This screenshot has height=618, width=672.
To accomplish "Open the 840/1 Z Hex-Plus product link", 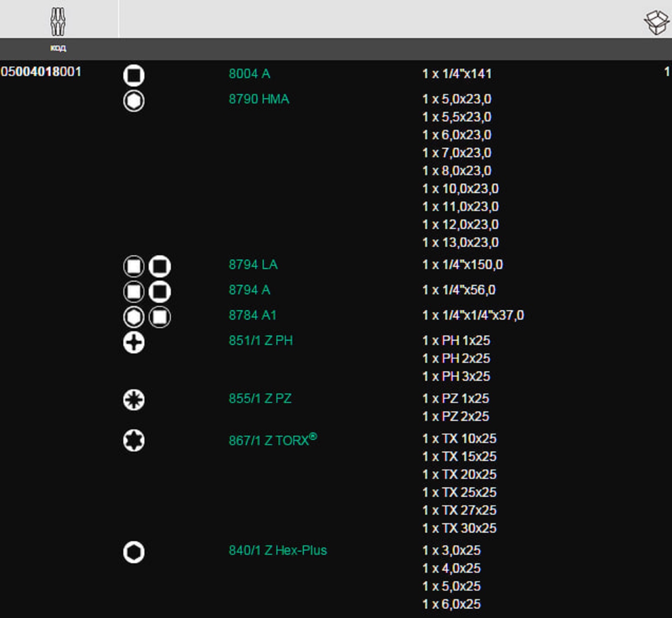I will 278,551.
